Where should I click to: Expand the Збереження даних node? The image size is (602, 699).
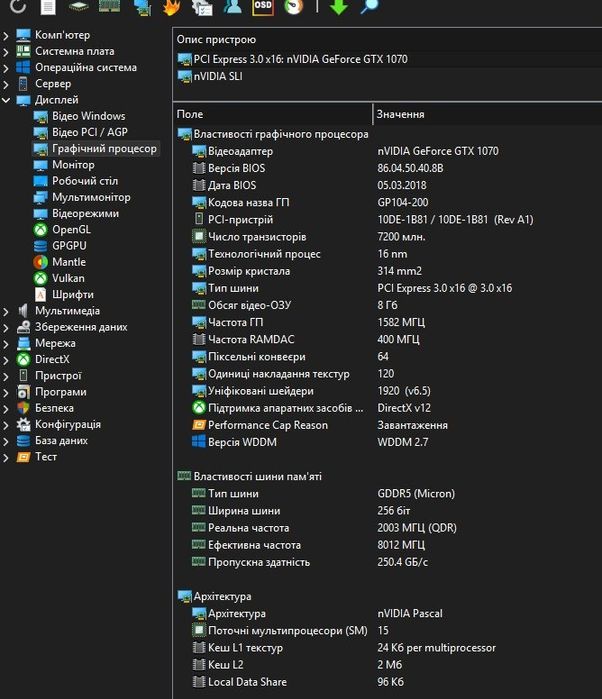coord(6,328)
